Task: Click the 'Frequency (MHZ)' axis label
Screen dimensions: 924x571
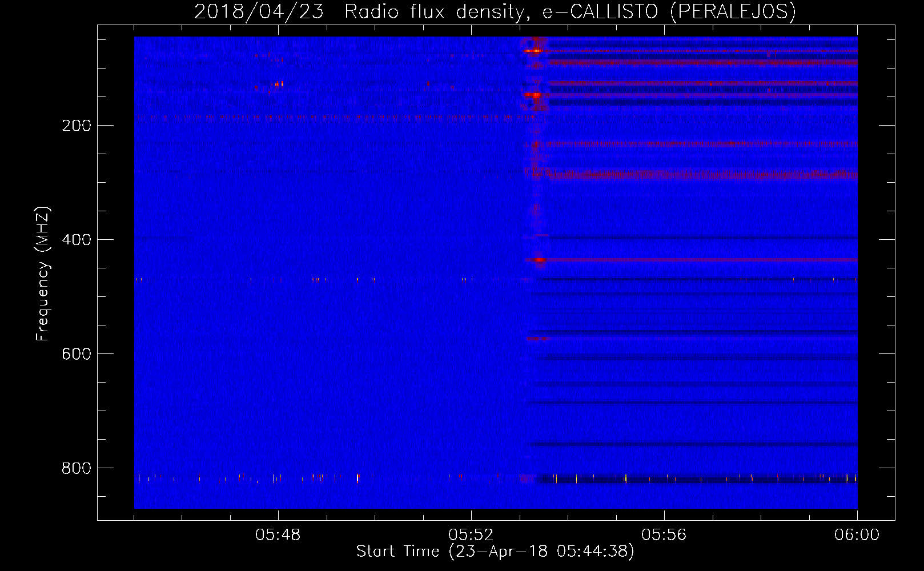Action: [x=43, y=274]
